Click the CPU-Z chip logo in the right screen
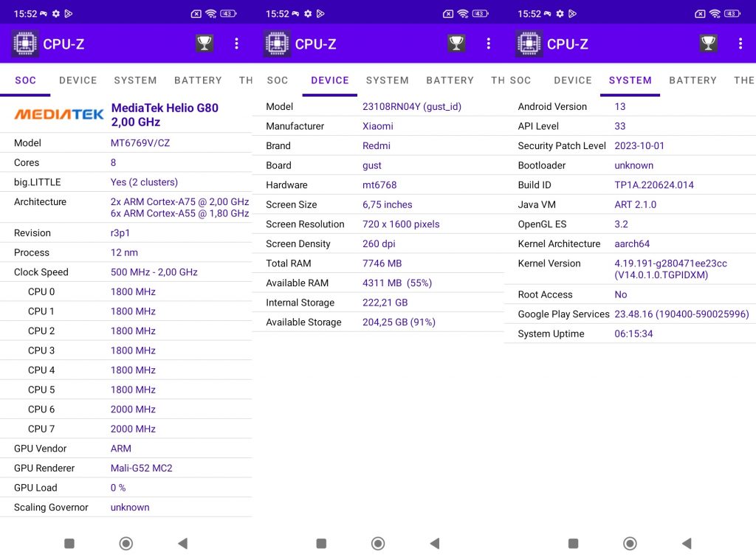Screen dimensions: 756x560 [529, 44]
